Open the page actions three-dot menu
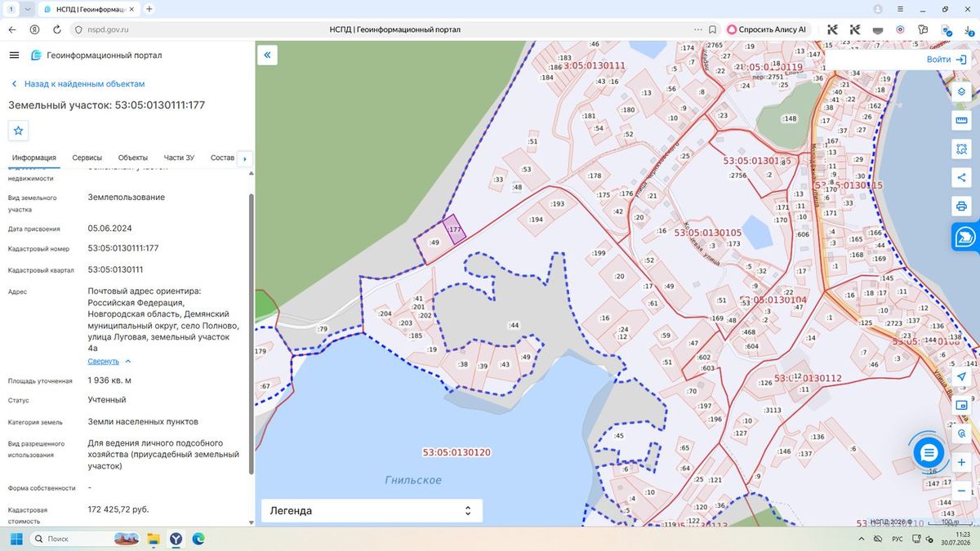This screenshot has height=551, width=980. 697,29
